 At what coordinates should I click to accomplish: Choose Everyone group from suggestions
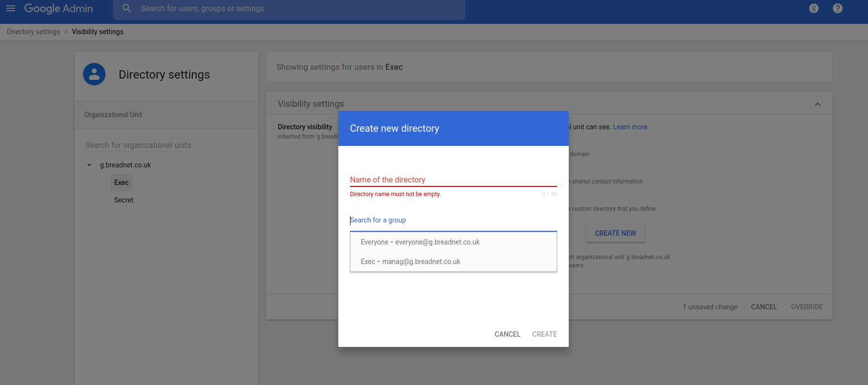pyautogui.click(x=420, y=242)
